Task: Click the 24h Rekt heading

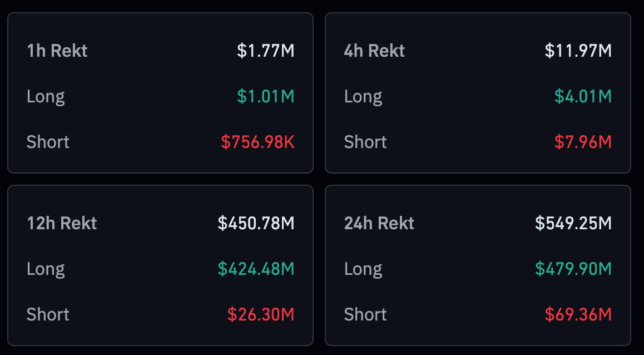Action: tap(379, 224)
